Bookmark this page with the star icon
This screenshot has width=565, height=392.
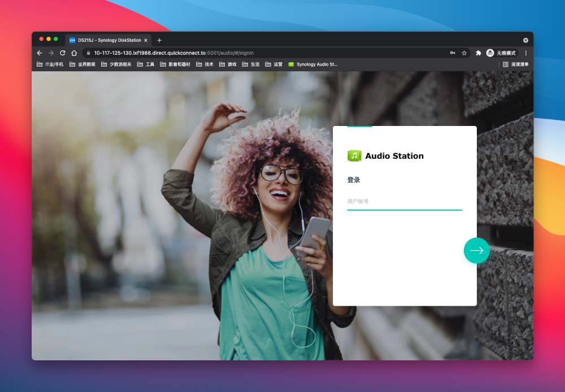(x=464, y=53)
